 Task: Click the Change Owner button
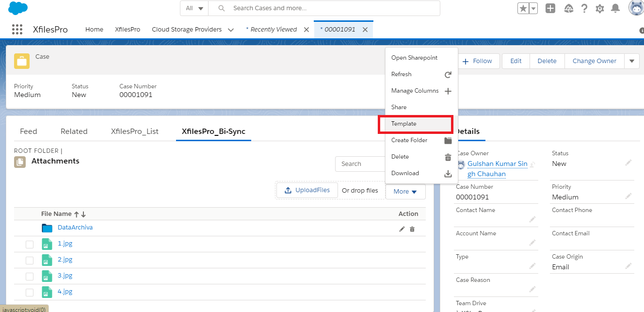[x=595, y=61]
